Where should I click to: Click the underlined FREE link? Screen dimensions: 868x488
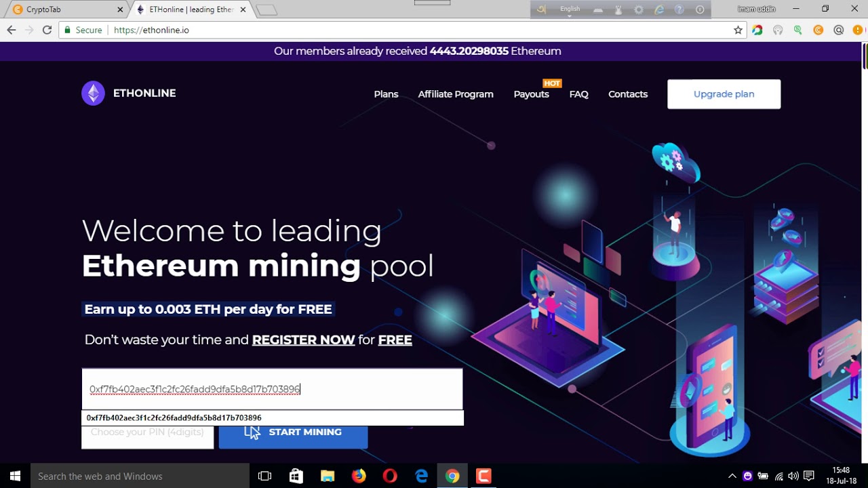tap(395, 340)
